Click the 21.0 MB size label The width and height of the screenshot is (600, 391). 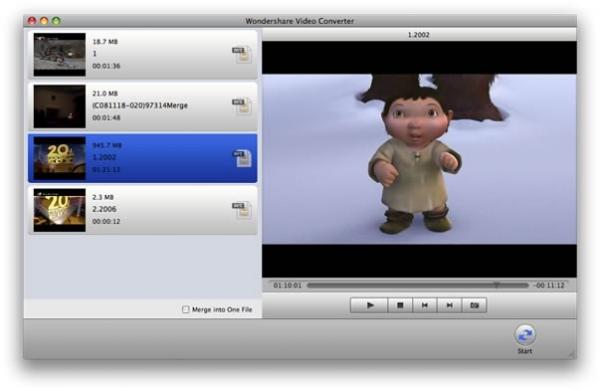[x=105, y=93]
